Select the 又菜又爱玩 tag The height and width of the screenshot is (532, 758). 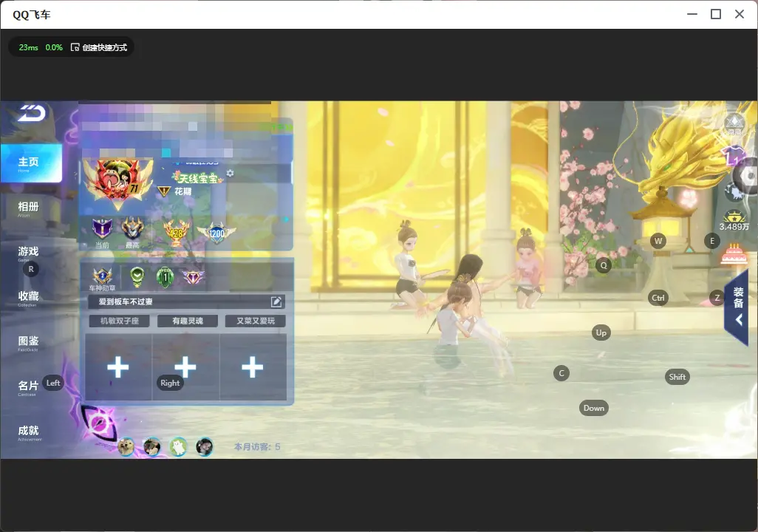tap(255, 321)
